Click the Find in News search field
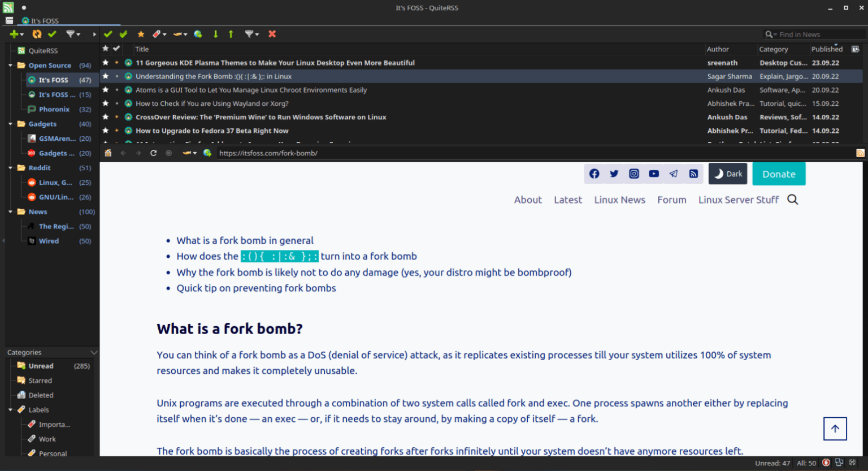Viewport: 868px width, 471px height. click(x=819, y=34)
